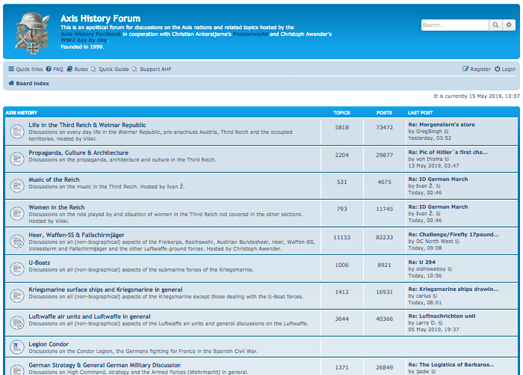
Task: Go to the Board index breadcrumb
Action: coord(29,83)
